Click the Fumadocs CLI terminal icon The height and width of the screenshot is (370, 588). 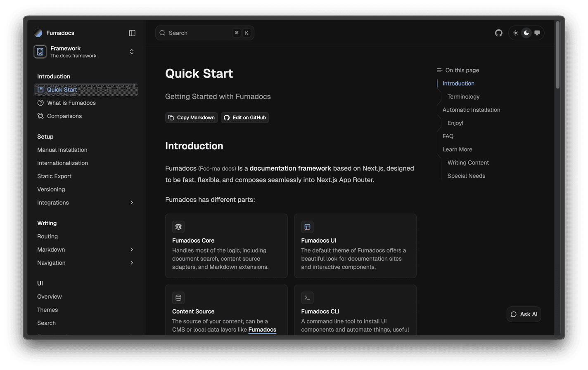[307, 298]
